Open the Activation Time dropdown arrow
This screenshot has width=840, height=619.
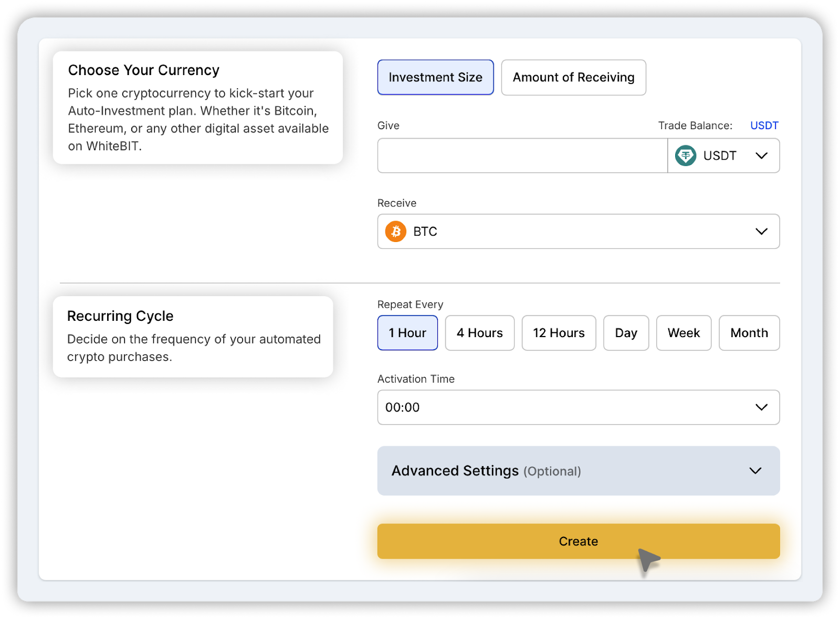pyautogui.click(x=761, y=407)
